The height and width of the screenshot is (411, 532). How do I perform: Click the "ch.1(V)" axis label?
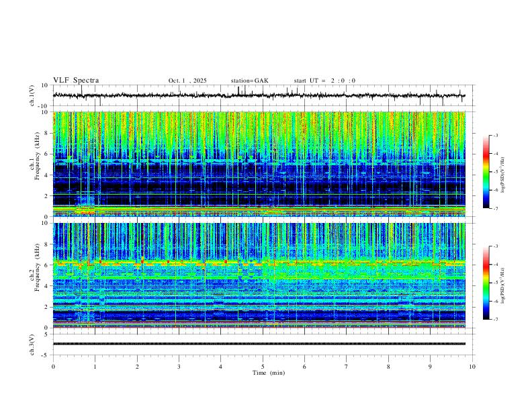32,95
